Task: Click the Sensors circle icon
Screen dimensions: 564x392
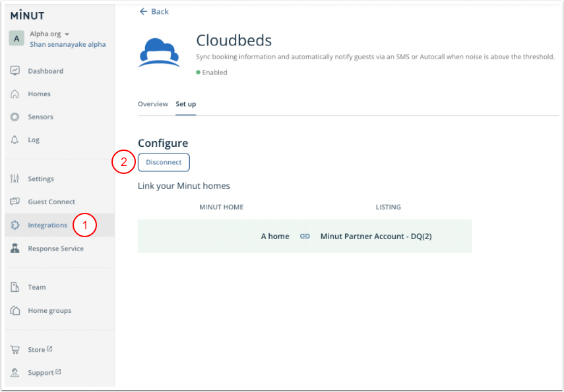Action: (15, 117)
